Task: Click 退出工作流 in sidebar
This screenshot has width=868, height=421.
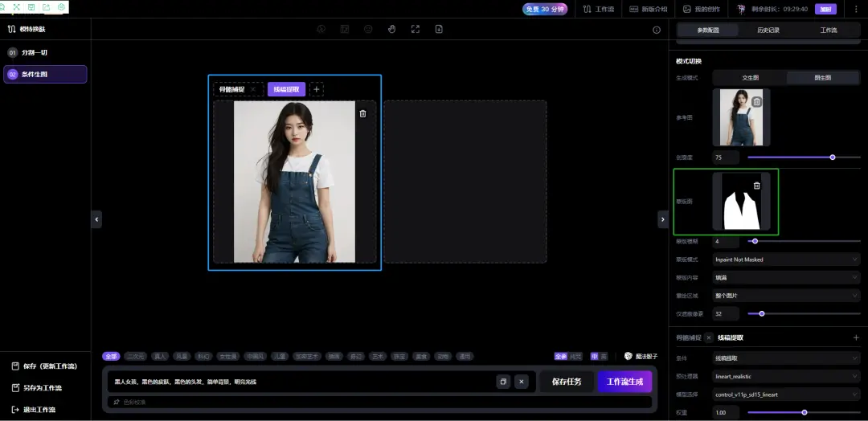Action: [x=34, y=410]
